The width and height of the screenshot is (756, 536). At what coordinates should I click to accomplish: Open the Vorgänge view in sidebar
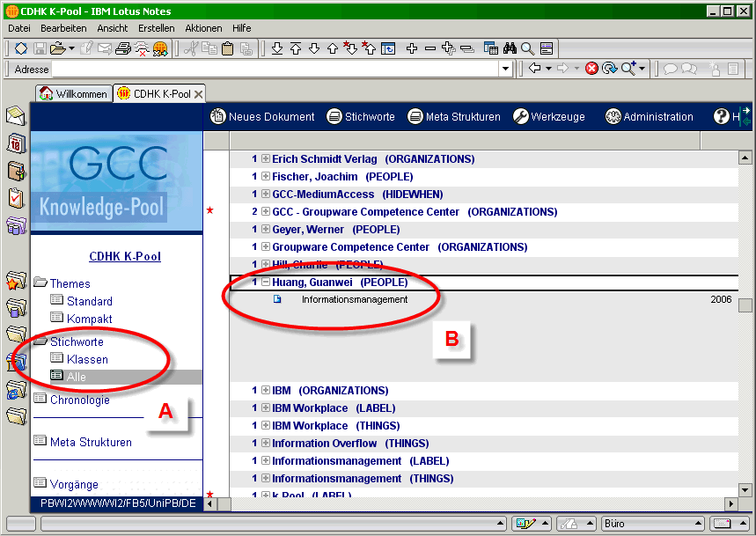[x=74, y=484]
